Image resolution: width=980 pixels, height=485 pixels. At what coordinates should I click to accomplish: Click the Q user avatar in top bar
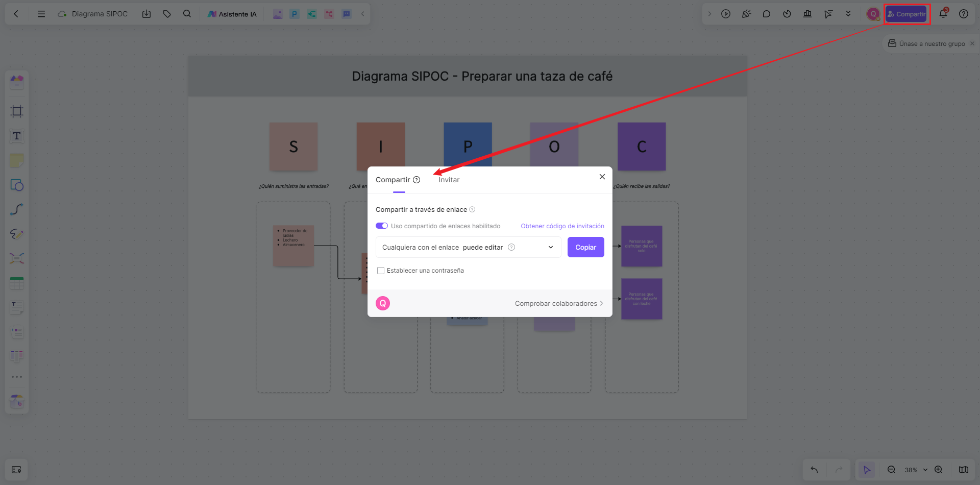(873, 14)
